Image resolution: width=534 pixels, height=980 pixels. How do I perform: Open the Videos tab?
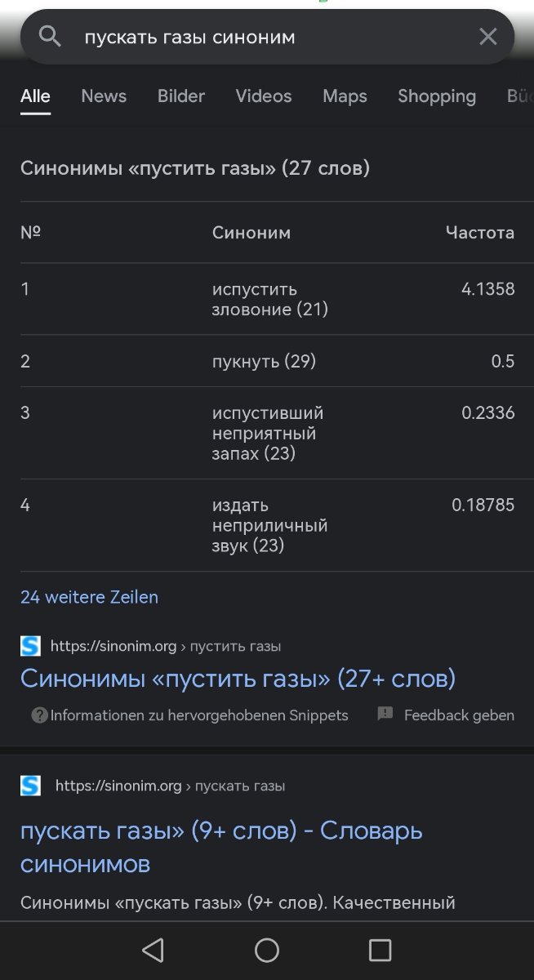click(x=263, y=96)
